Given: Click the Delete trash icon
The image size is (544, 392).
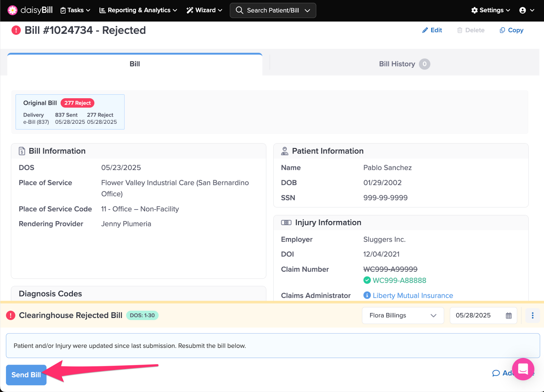Looking at the screenshot, I should coord(460,30).
